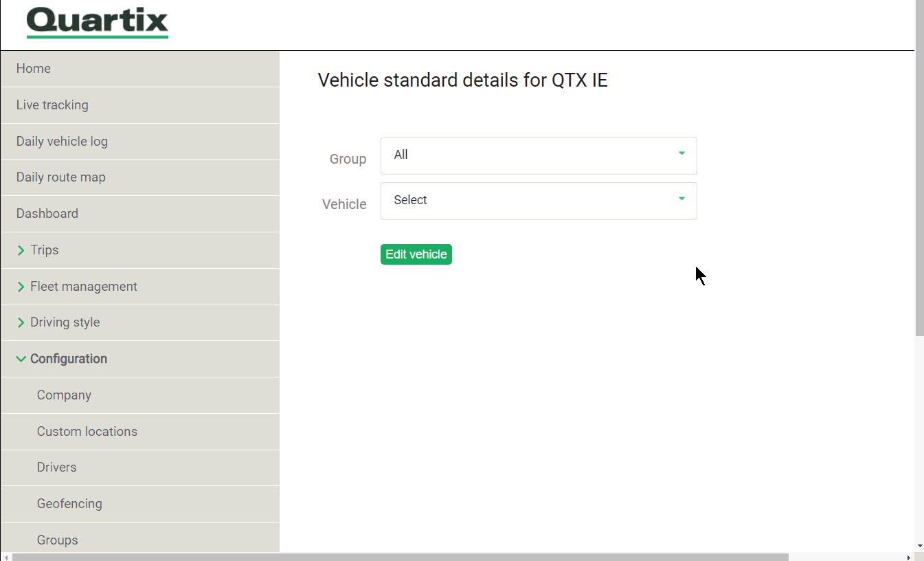This screenshot has width=924, height=561.
Task: Expand the Trips section
Action: 140,250
